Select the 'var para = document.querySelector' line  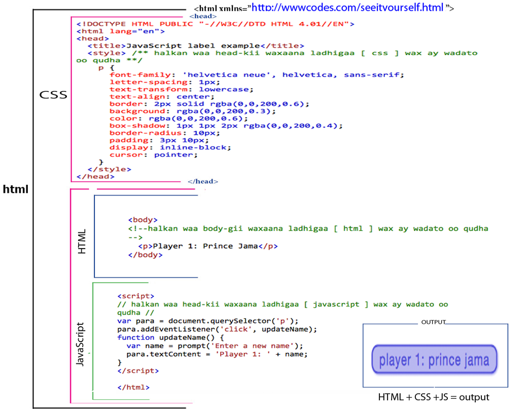(x=208, y=321)
